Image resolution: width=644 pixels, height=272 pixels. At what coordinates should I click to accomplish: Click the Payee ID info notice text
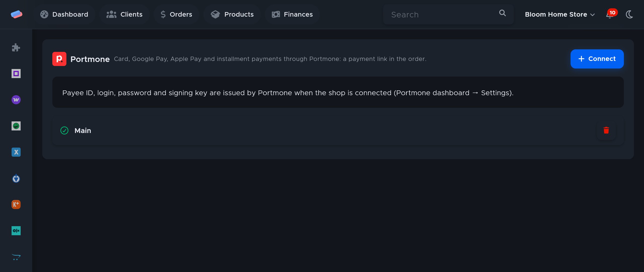(x=288, y=93)
